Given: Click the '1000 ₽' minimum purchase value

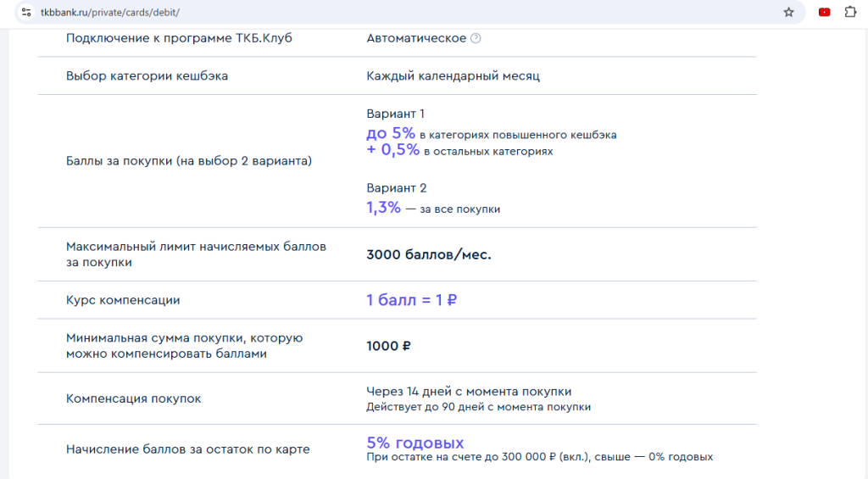Looking at the screenshot, I should pyautogui.click(x=388, y=346).
